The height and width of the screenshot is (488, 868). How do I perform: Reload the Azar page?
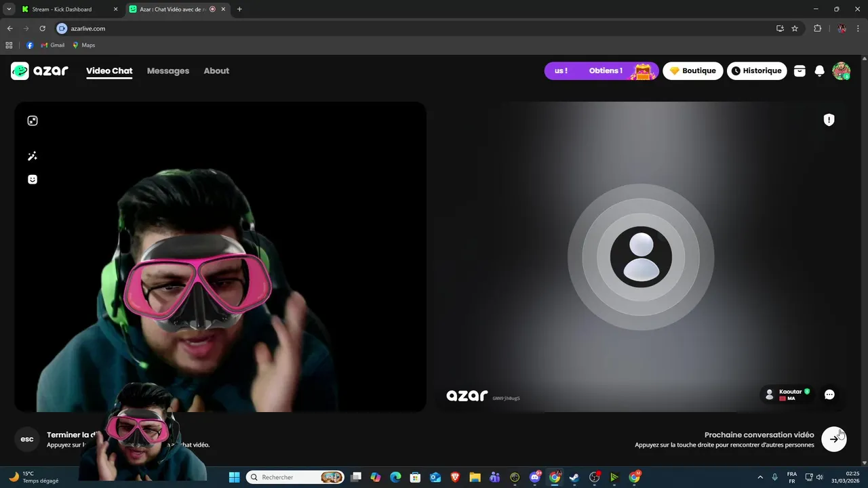(42, 28)
